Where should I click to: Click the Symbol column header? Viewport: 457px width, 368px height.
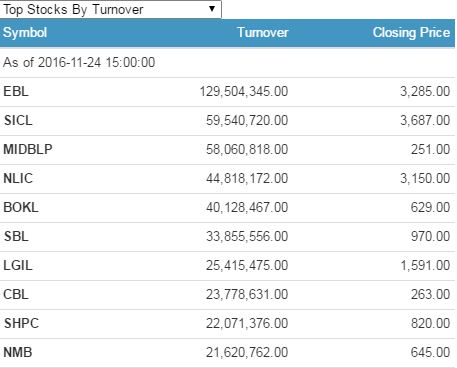pos(25,33)
